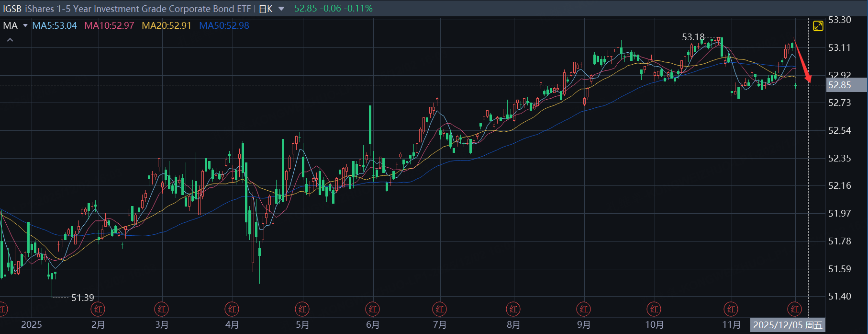
Task: Click the MA50:52.98 indicator label
Action: (224, 25)
